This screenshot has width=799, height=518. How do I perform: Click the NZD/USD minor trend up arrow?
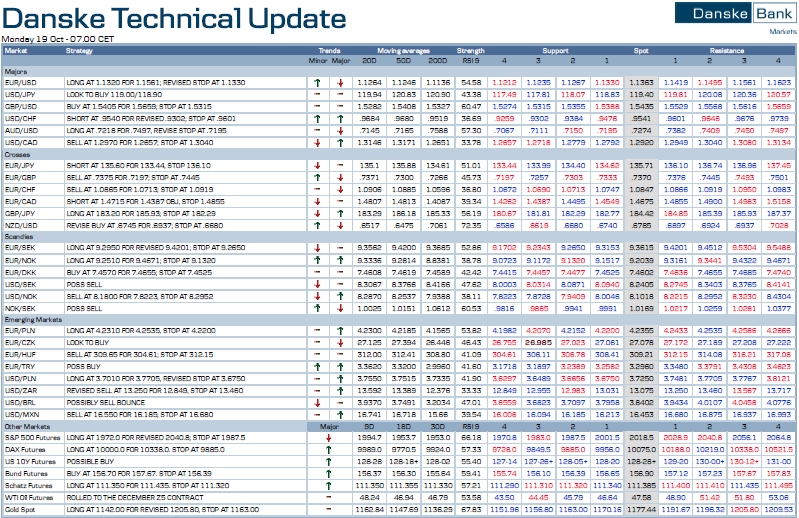(x=316, y=225)
